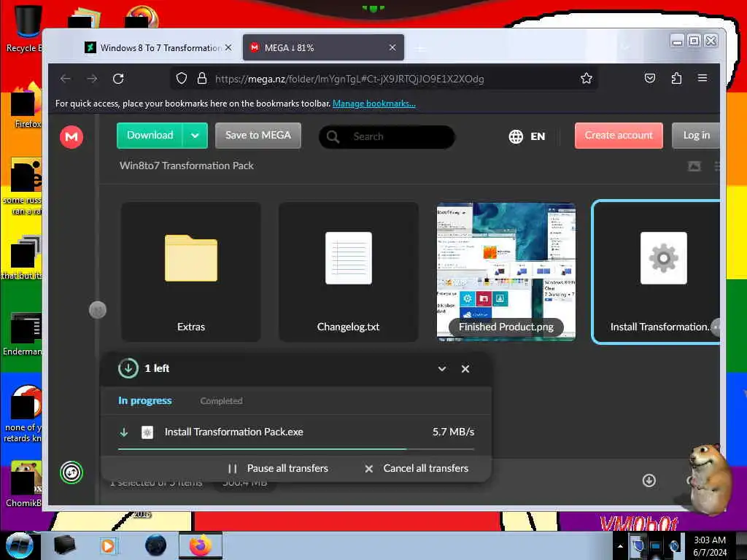Click the transfers icon in sidebar
This screenshot has height=560, width=747.
71,472
